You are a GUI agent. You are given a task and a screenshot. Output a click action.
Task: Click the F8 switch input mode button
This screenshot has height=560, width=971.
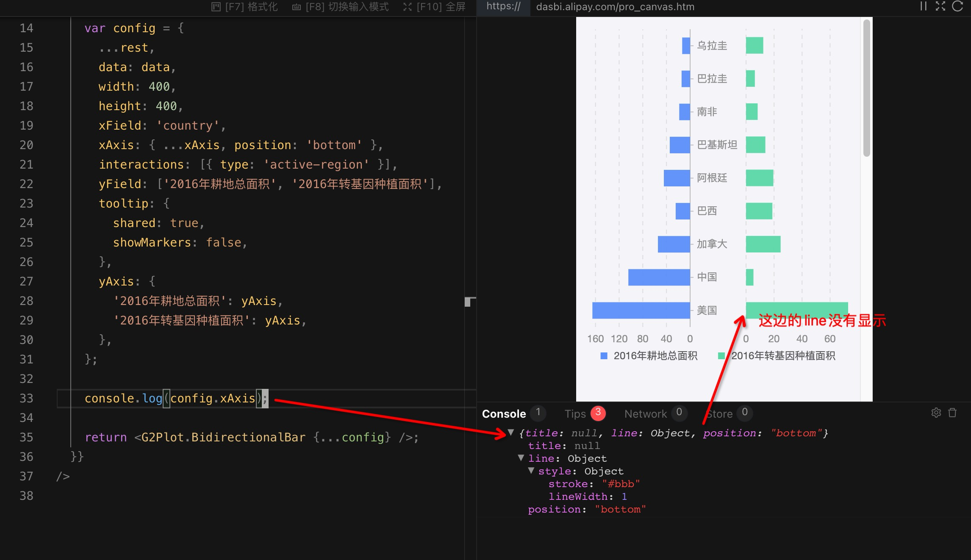341,7
